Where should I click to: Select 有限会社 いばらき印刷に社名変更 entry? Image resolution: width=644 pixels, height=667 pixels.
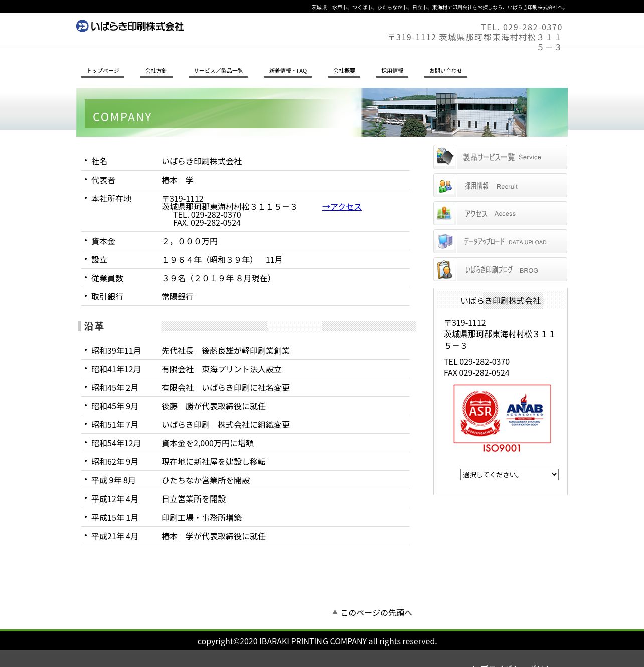pyautogui.click(x=226, y=388)
